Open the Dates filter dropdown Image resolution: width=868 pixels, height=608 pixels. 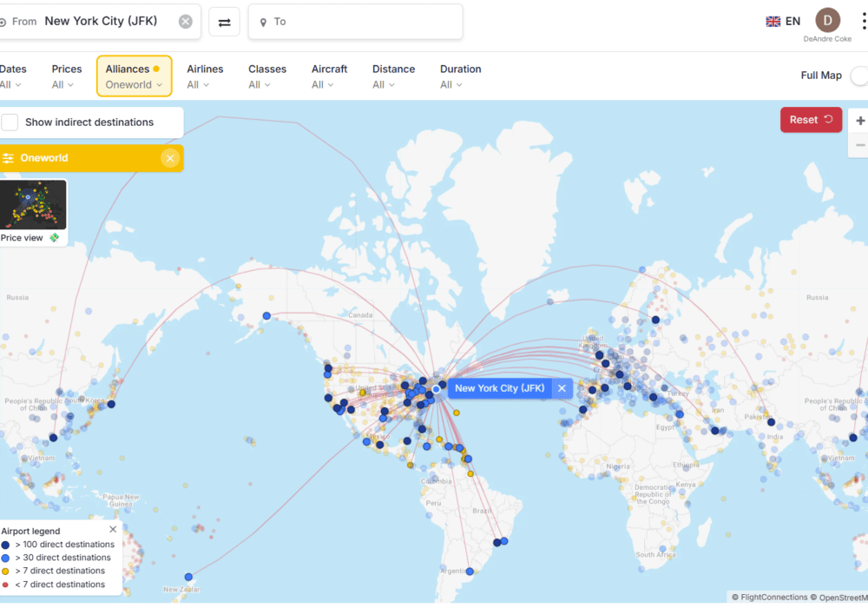click(11, 76)
